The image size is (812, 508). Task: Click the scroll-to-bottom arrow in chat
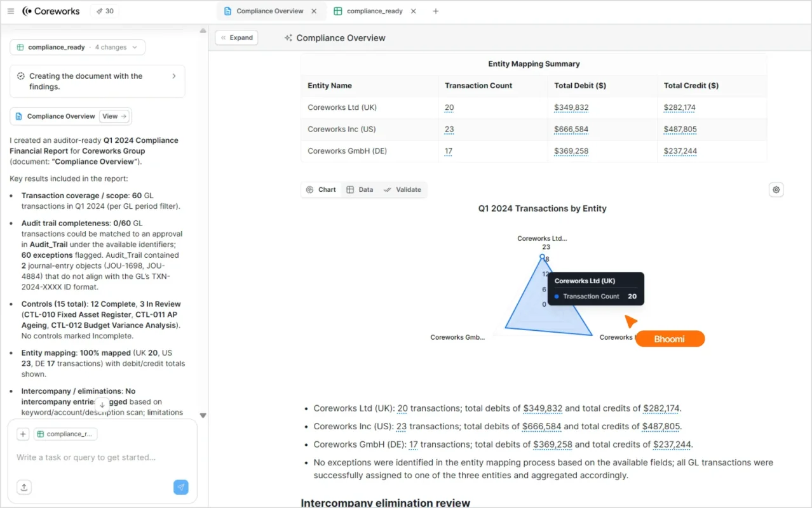point(102,404)
